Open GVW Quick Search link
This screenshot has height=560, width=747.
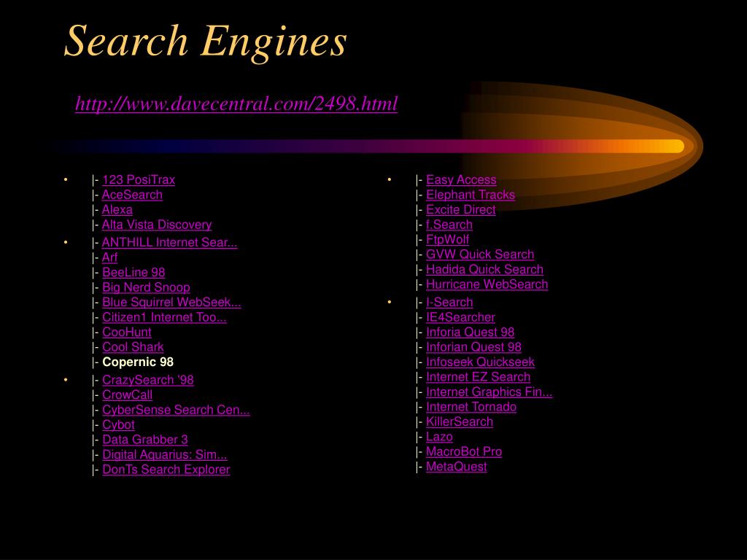(480, 254)
